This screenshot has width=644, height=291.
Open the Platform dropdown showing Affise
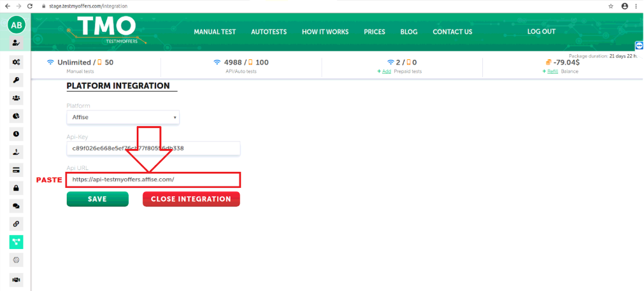(x=123, y=117)
